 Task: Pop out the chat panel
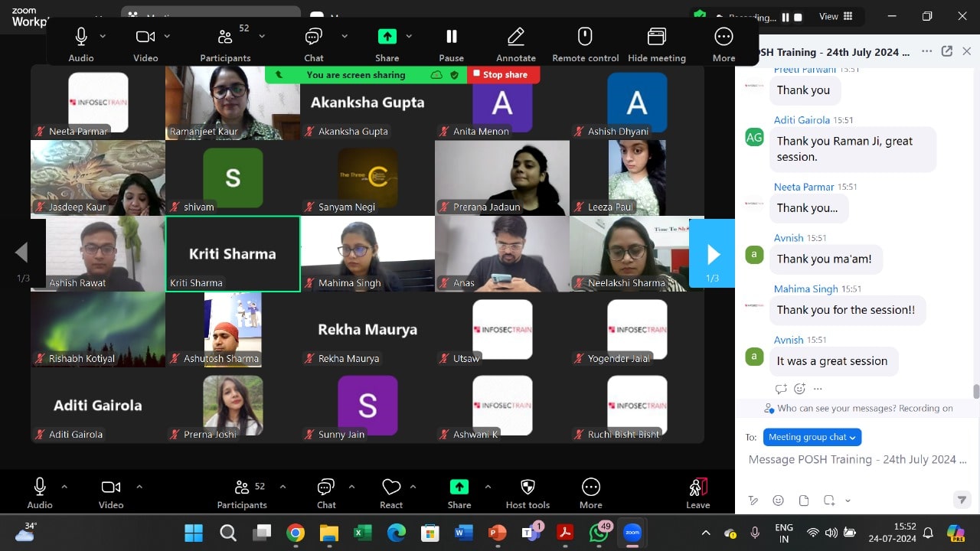tap(947, 51)
